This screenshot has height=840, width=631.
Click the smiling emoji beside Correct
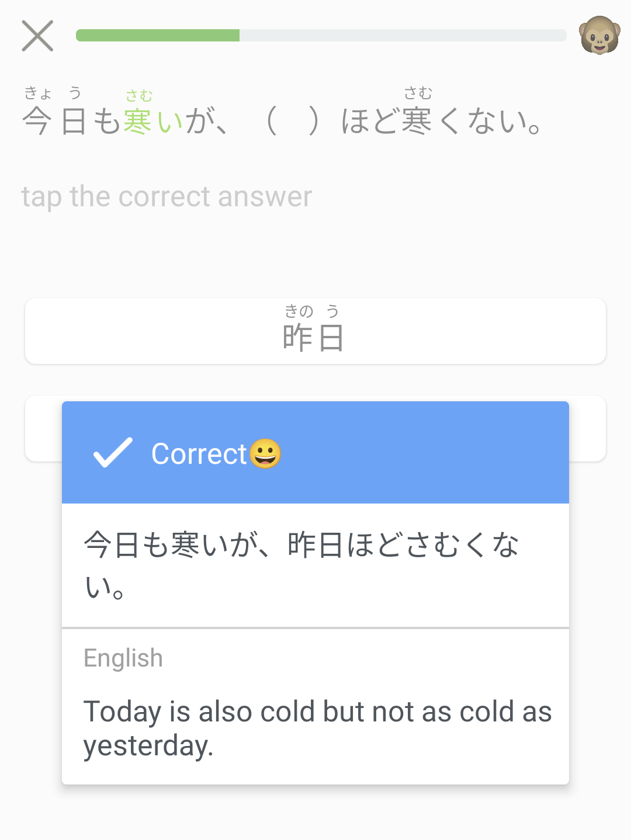point(265,454)
